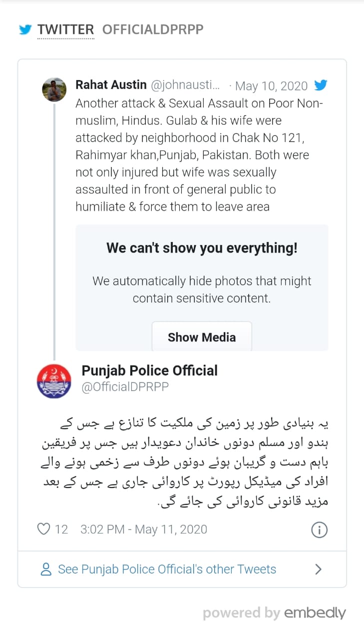Click the Twitter bird icon in header

point(25,30)
